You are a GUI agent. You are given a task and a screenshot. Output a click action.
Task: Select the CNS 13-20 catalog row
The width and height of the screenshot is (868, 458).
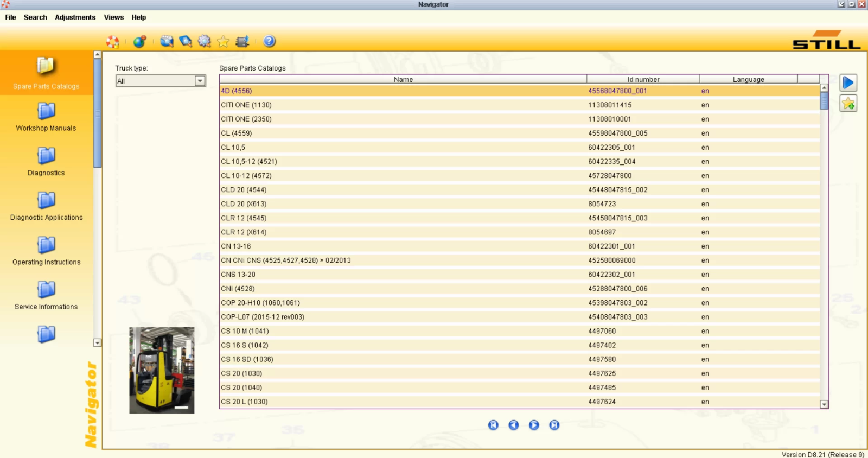520,275
